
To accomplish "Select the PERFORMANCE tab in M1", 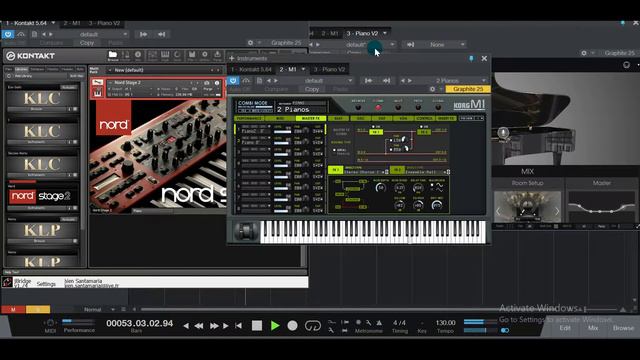I will (x=249, y=118).
